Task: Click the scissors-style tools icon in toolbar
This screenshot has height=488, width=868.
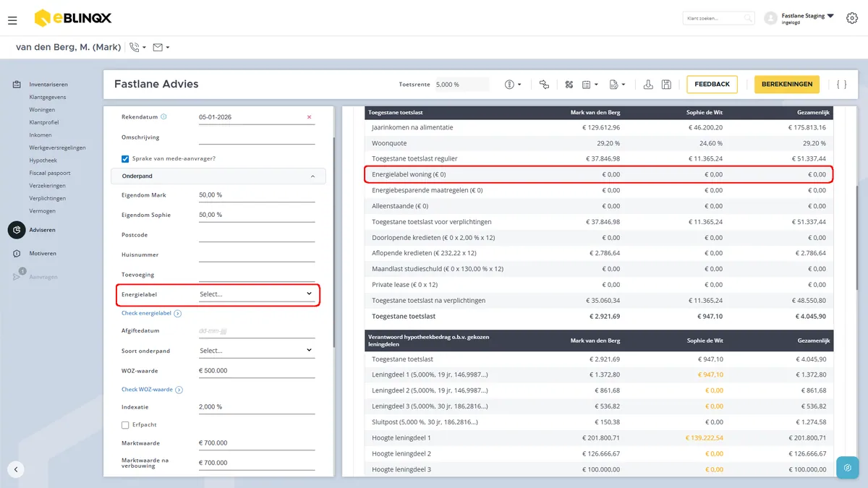Action: [x=569, y=85]
